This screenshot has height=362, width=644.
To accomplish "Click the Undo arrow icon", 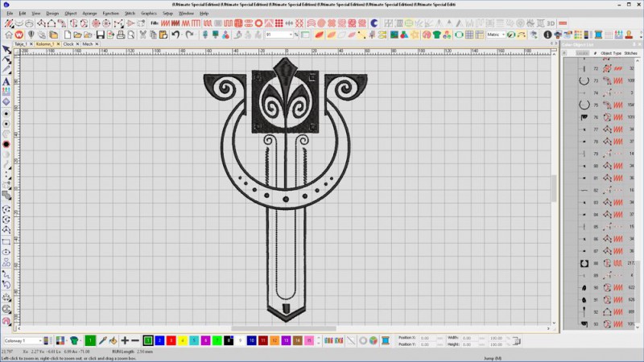I will [175, 35].
